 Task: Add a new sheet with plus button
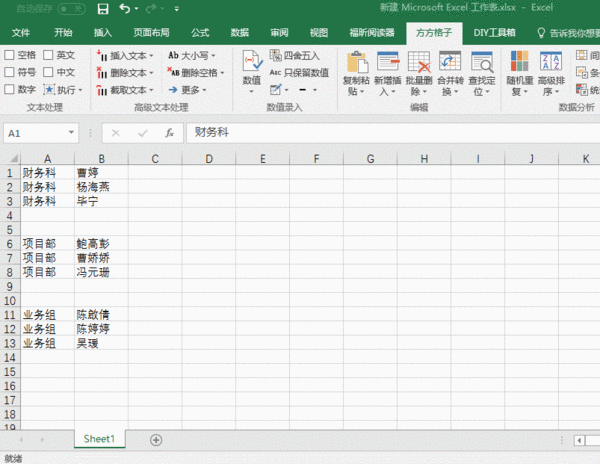click(x=156, y=439)
